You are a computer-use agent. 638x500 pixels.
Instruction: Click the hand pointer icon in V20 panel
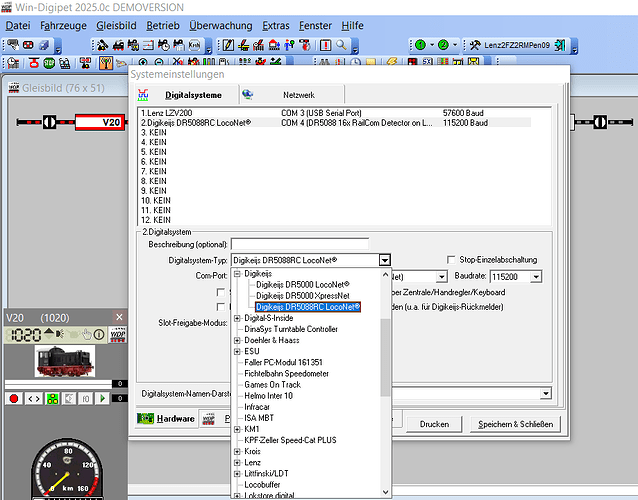click(87, 334)
